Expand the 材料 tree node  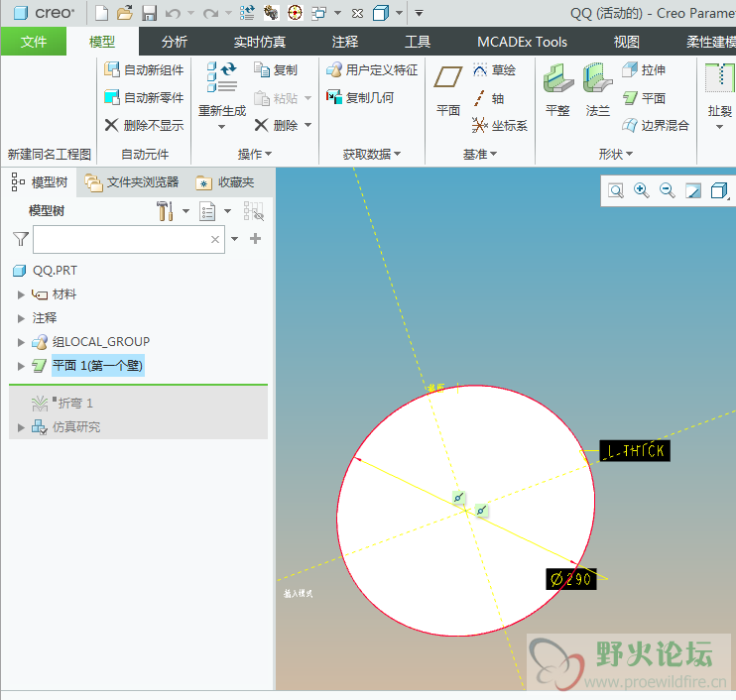pyautogui.click(x=21, y=294)
